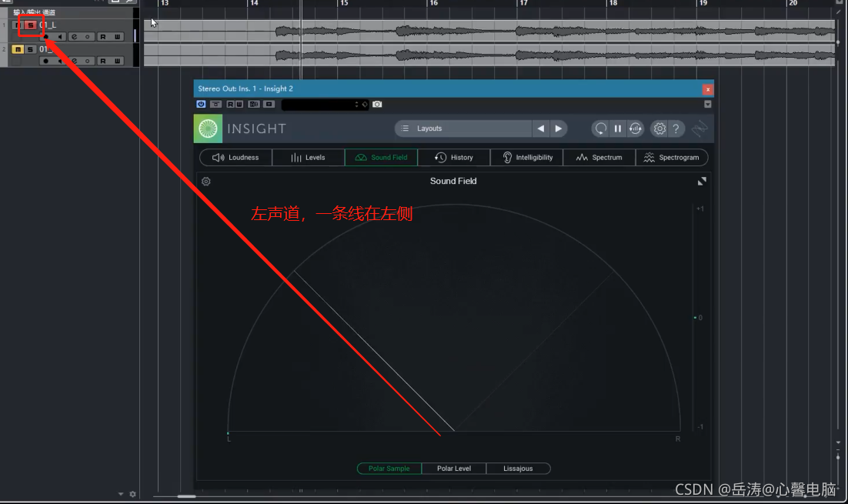Toggle the blue plugin power button
The width and height of the screenshot is (848, 504).
point(201,105)
